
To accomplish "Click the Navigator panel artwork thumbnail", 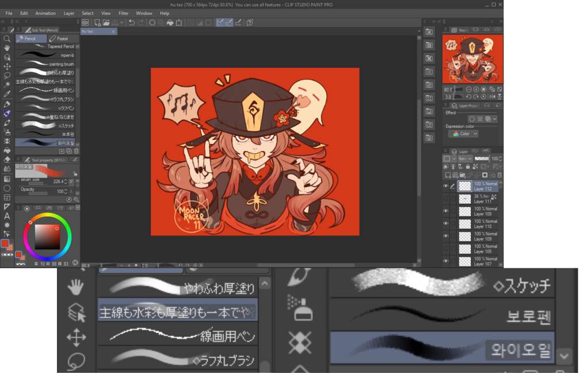I will point(473,59).
